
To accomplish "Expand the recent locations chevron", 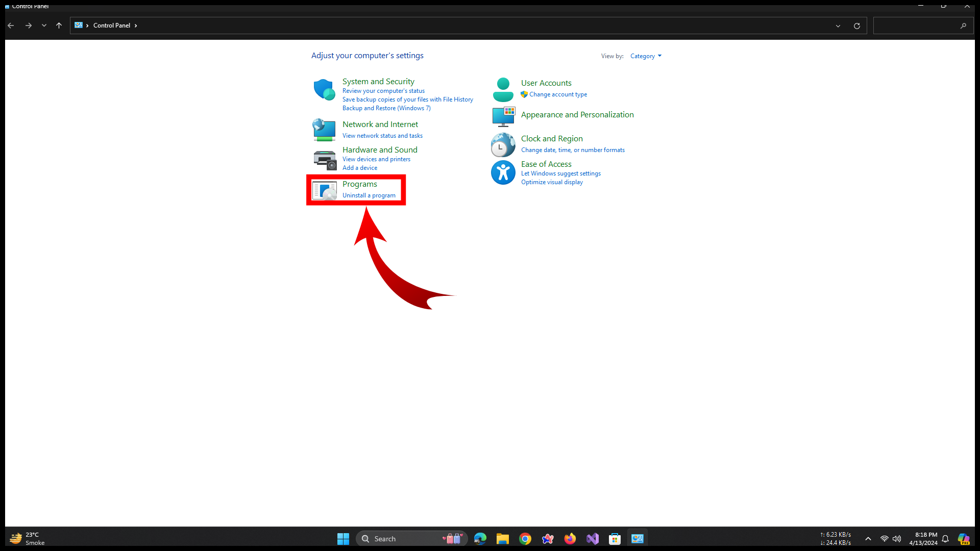I will pos(44,26).
